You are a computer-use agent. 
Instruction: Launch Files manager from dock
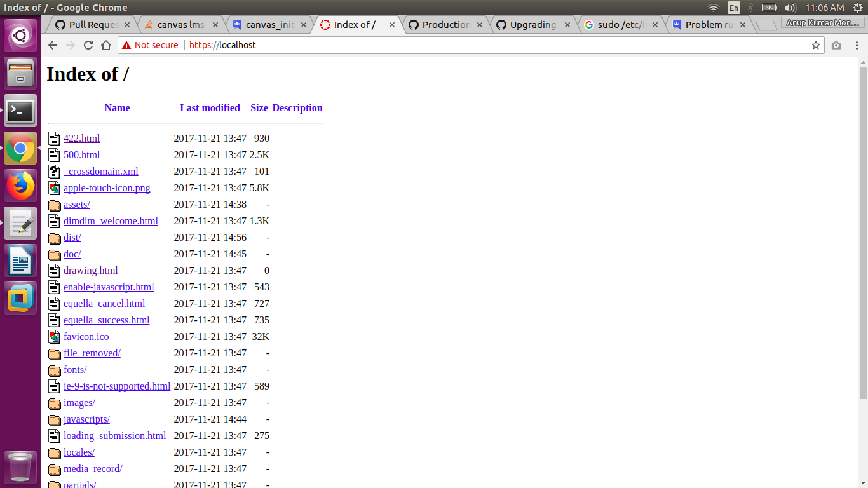coord(20,73)
